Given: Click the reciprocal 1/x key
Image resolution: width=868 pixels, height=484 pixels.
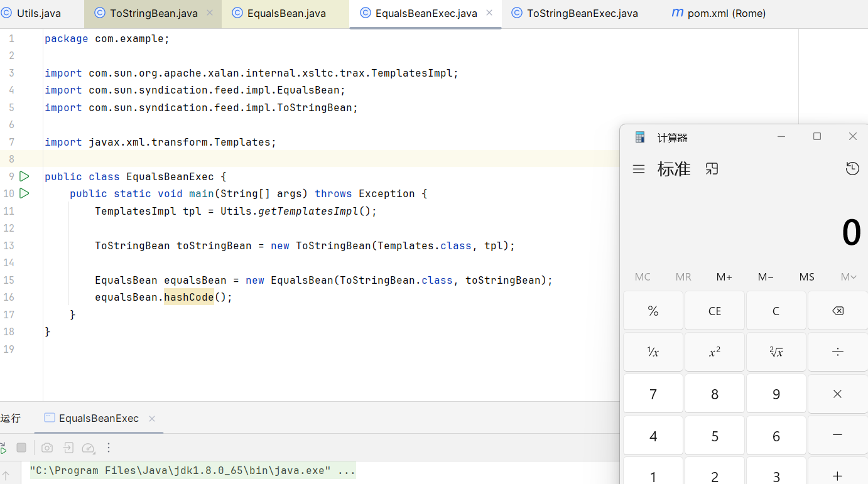Looking at the screenshot, I should pos(653,352).
